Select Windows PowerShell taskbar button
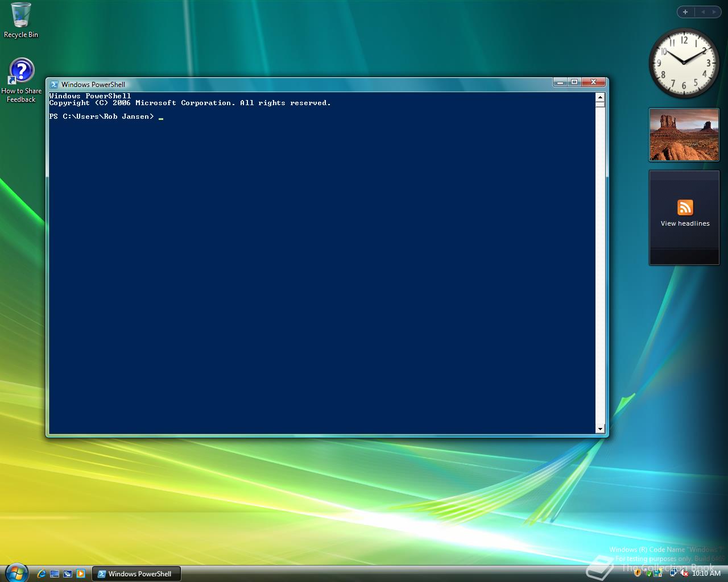Image resolution: width=728 pixels, height=582 pixels. point(136,573)
